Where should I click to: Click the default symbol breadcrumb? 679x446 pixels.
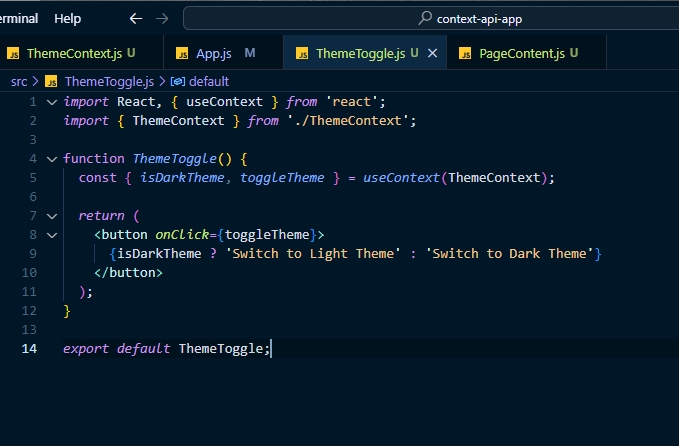209,81
